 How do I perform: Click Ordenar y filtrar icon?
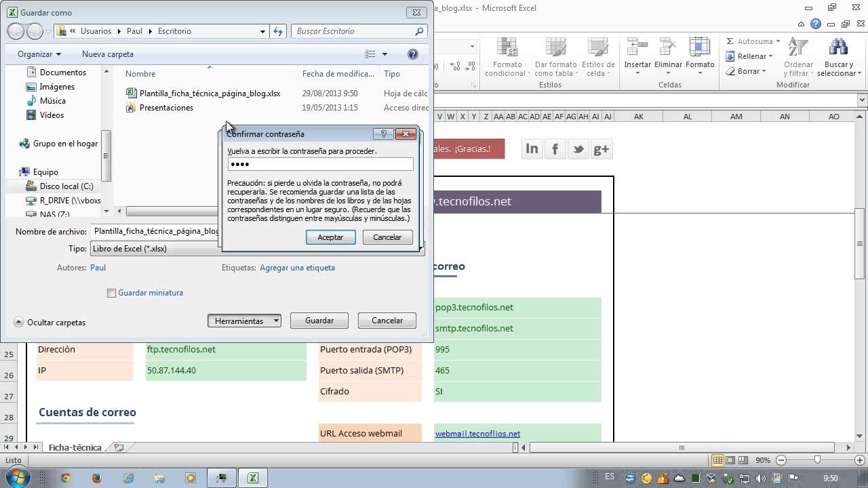[x=798, y=48]
